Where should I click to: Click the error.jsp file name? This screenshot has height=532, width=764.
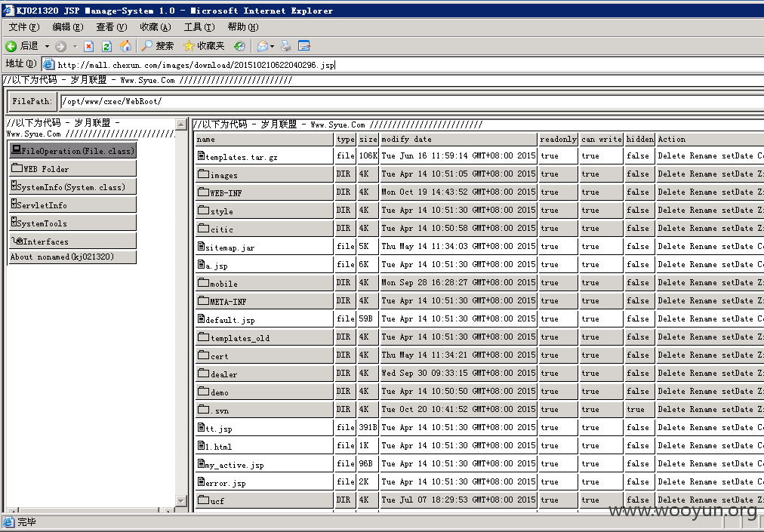pyautogui.click(x=226, y=483)
